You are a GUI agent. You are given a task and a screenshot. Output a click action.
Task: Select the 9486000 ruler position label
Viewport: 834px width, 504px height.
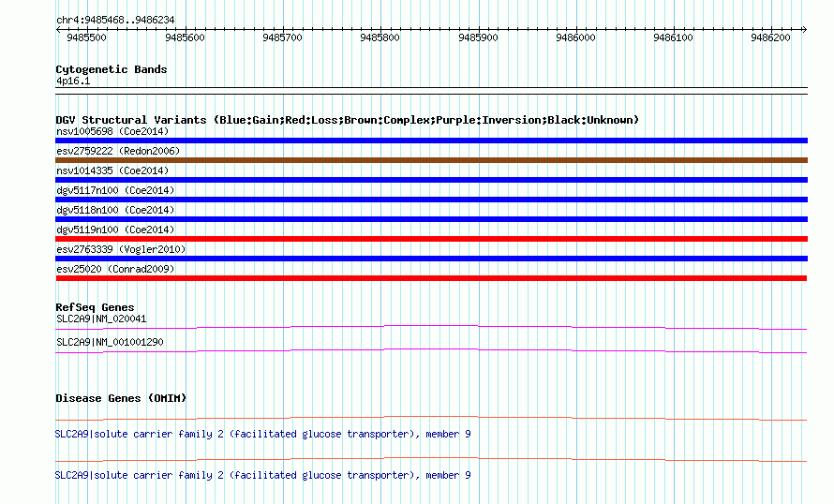pyautogui.click(x=575, y=37)
